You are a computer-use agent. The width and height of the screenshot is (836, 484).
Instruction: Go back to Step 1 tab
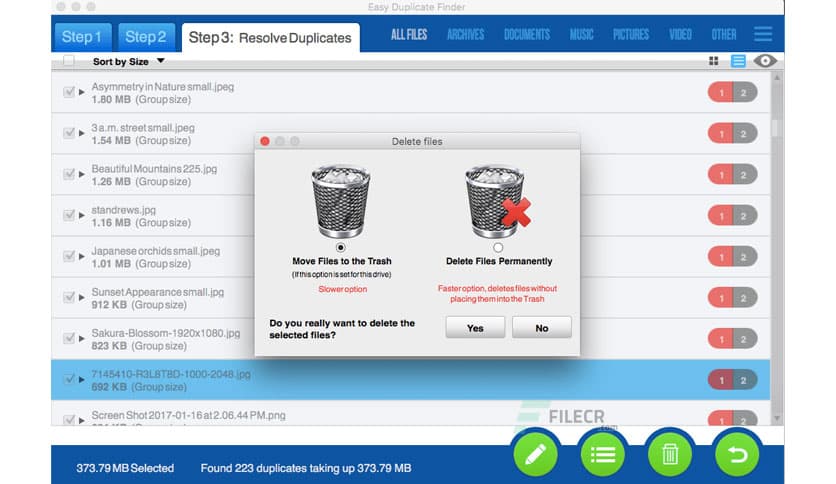[82, 37]
